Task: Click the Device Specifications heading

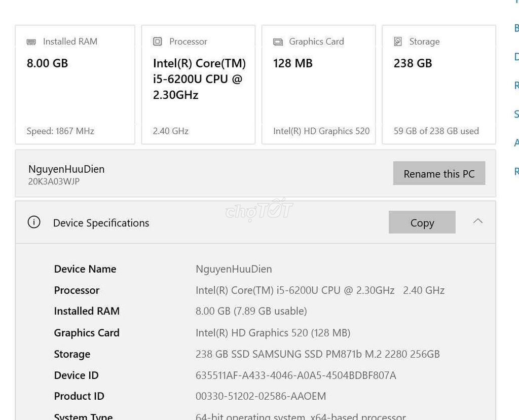Action: [101, 223]
